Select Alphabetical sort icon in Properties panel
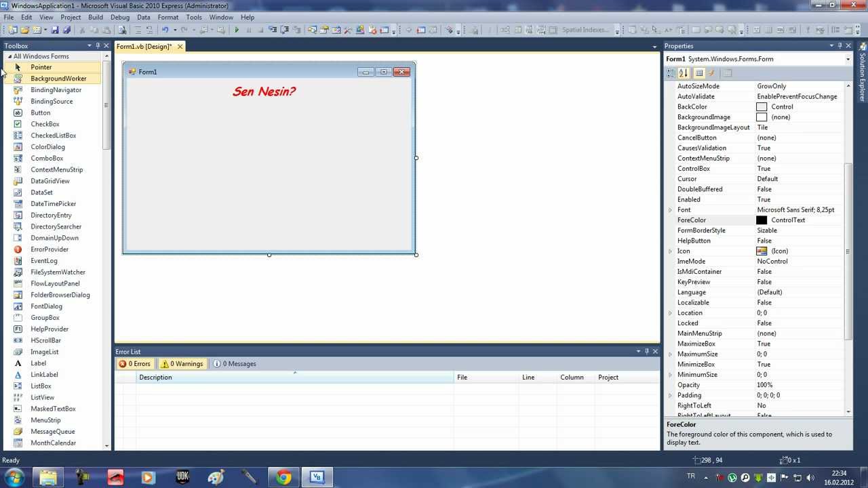This screenshot has height=488, width=868. pyautogui.click(x=684, y=73)
